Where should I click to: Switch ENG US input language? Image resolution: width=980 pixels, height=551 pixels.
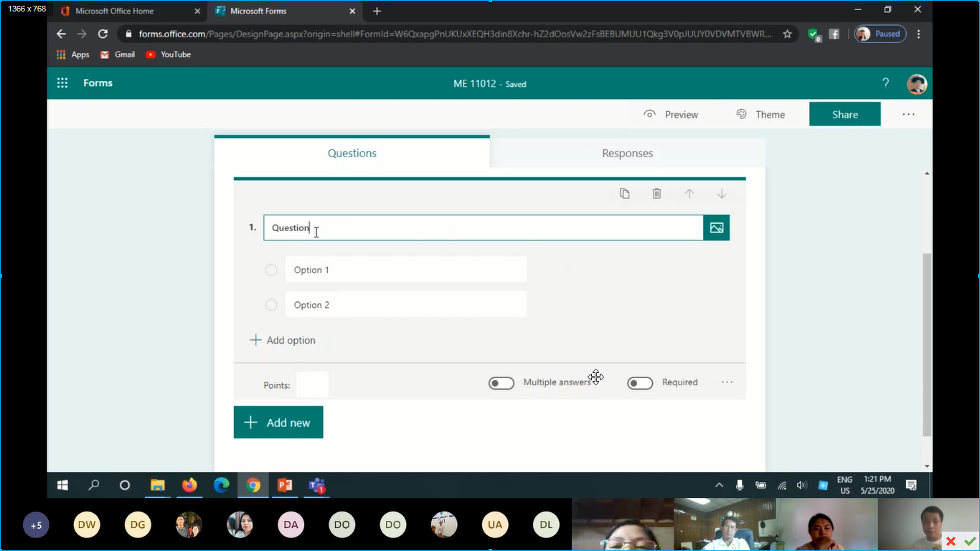coord(844,485)
